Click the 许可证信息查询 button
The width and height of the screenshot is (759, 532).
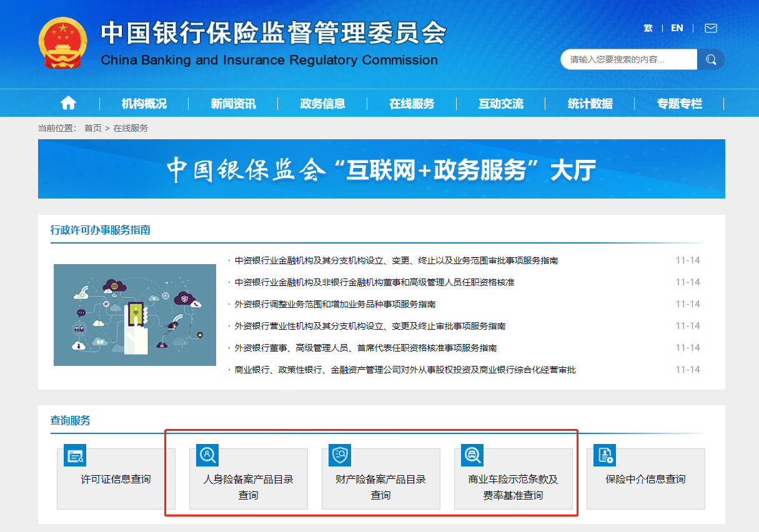pyautogui.click(x=116, y=479)
